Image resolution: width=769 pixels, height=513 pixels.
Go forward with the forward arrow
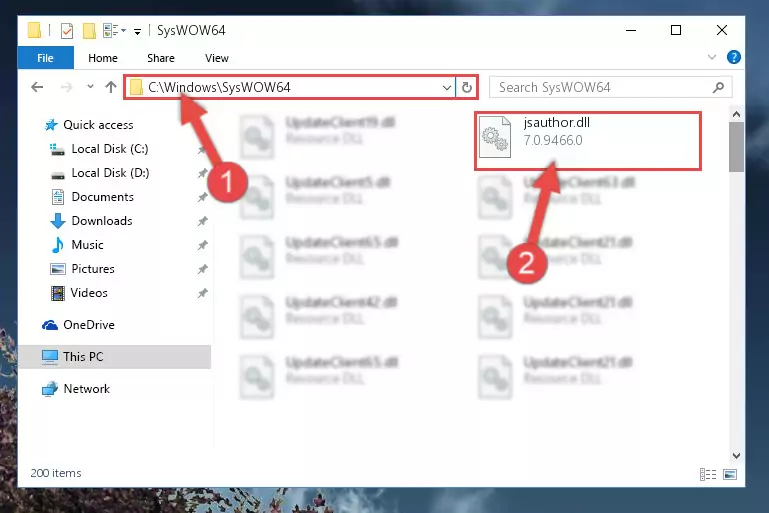pos(66,87)
